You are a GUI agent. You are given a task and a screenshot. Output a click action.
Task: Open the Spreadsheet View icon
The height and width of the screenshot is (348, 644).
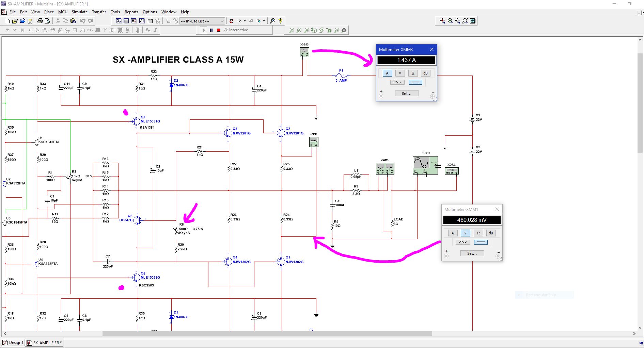(126, 21)
